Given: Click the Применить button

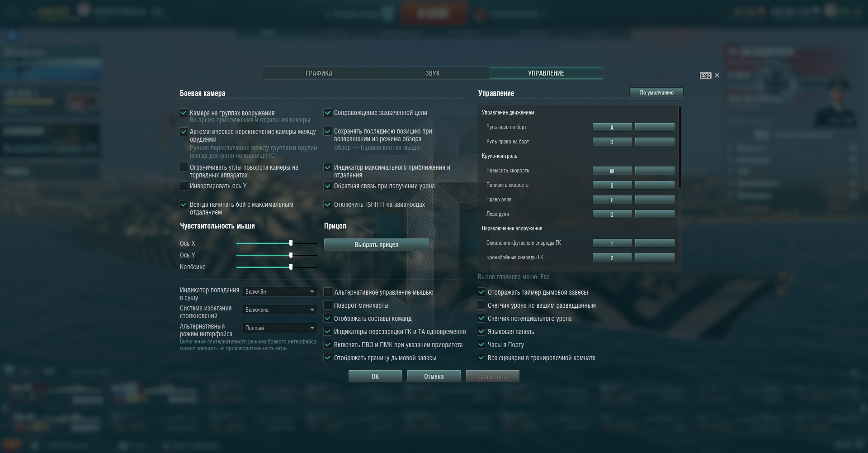Looking at the screenshot, I should [493, 377].
